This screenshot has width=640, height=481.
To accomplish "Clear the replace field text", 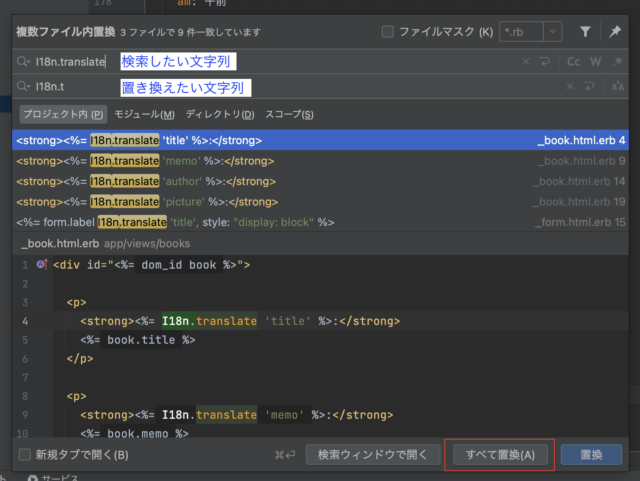I will click(570, 87).
